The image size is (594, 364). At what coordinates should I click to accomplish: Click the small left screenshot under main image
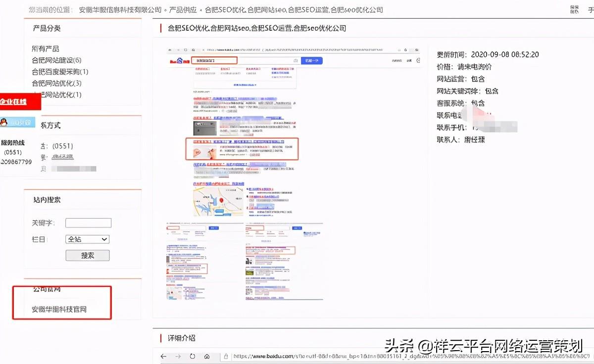click(x=204, y=261)
